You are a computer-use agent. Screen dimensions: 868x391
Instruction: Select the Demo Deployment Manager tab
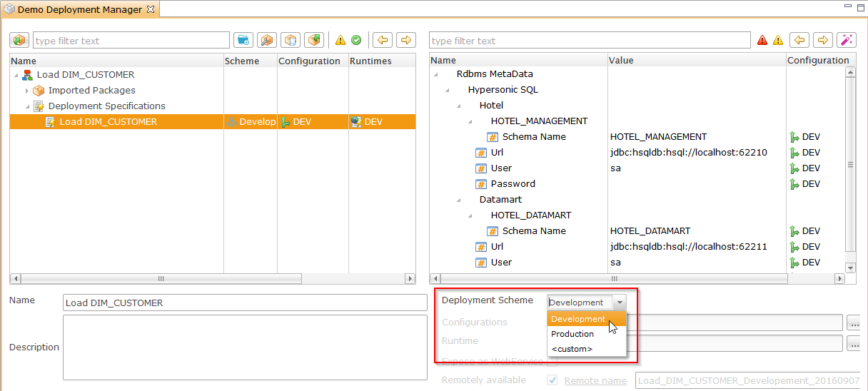pos(79,10)
